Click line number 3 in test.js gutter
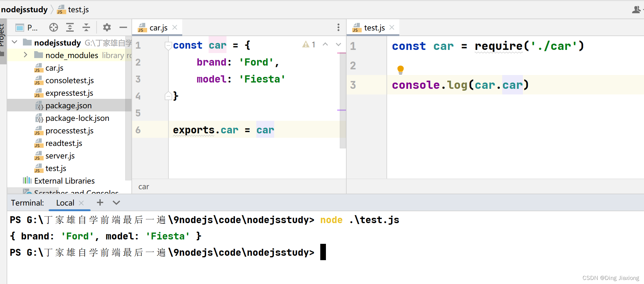This screenshot has width=644, height=284. [x=353, y=85]
